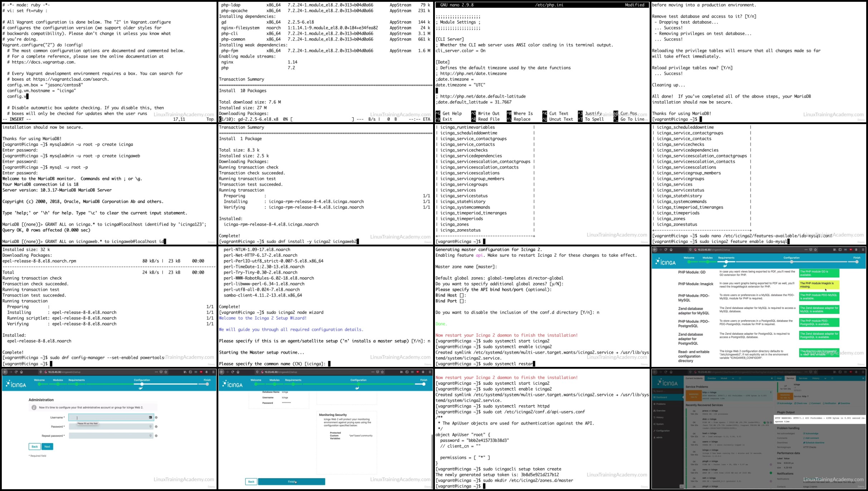Click Acknowledge link next to Not acknowledged
Image resolution: width=868 pixels, height=491 pixels.
pyautogui.click(x=811, y=433)
